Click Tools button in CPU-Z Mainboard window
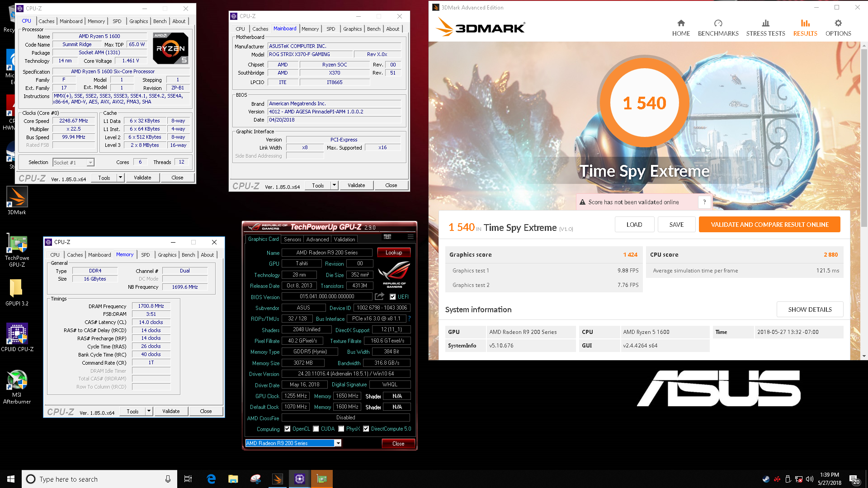The height and width of the screenshot is (488, 868). pos(318,185)
